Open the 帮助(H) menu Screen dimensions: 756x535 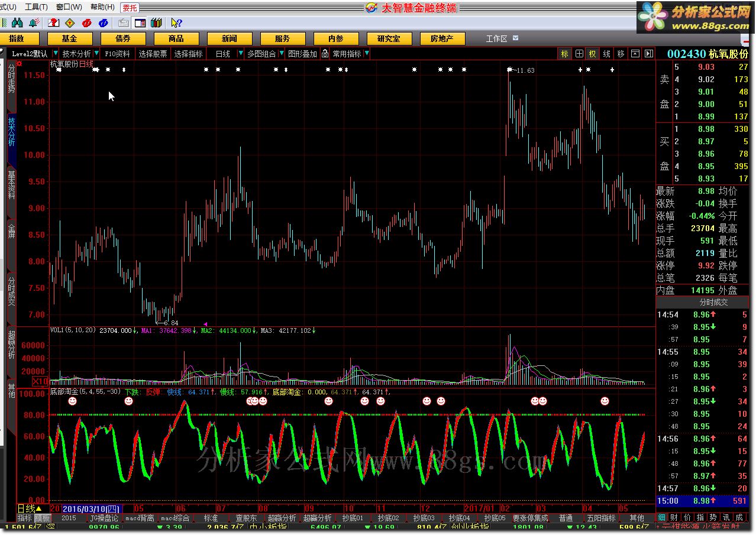click(x=102, y=7)
